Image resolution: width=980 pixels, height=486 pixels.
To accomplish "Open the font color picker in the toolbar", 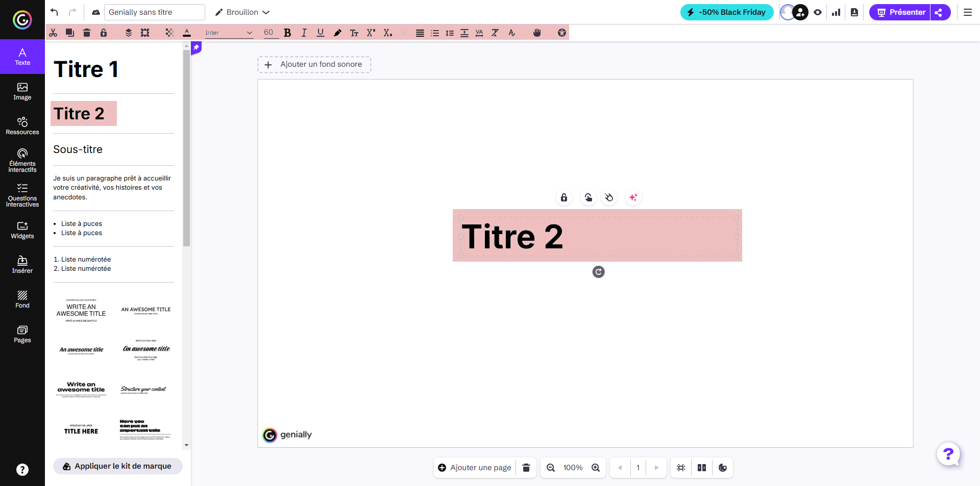I will coord(186,32).
